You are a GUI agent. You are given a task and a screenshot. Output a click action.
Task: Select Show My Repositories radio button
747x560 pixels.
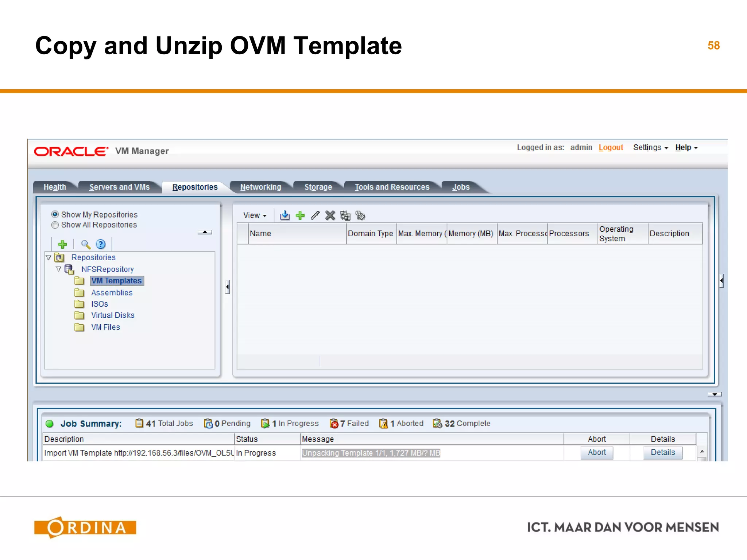pos(55,214)
